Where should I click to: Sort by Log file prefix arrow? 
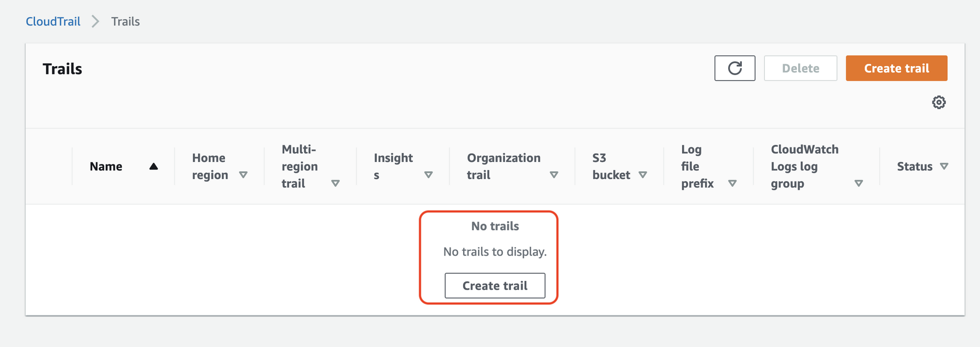(x=732, y=183)
